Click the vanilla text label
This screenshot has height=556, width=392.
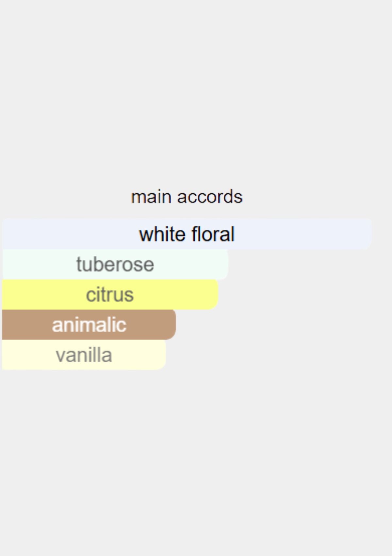pyautogui.click(x=84, y=355)
